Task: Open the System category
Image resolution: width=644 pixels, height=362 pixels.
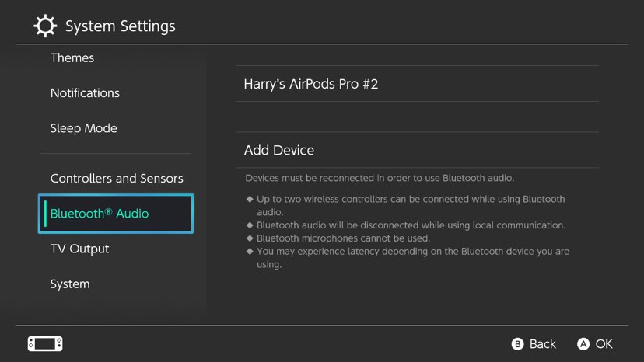Action: [x=70, y=284]
